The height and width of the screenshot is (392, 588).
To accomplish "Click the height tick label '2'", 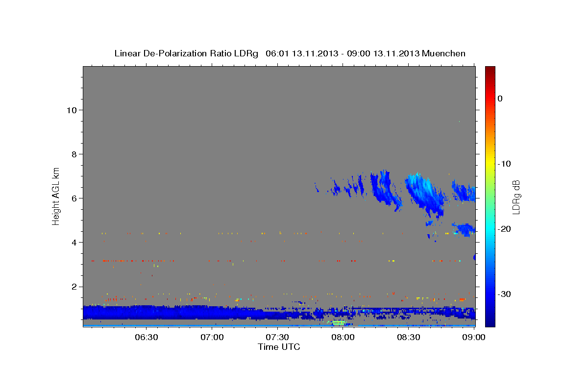I will point(73,287).
